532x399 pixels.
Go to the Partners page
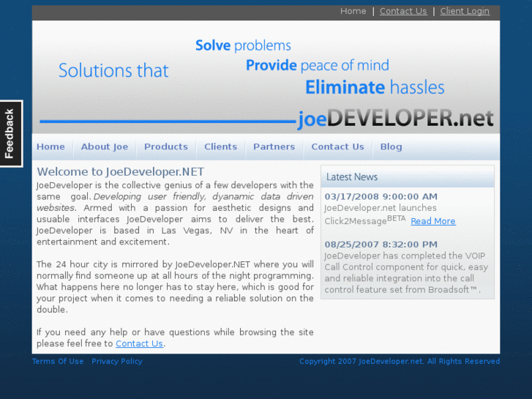pos(274,146)
